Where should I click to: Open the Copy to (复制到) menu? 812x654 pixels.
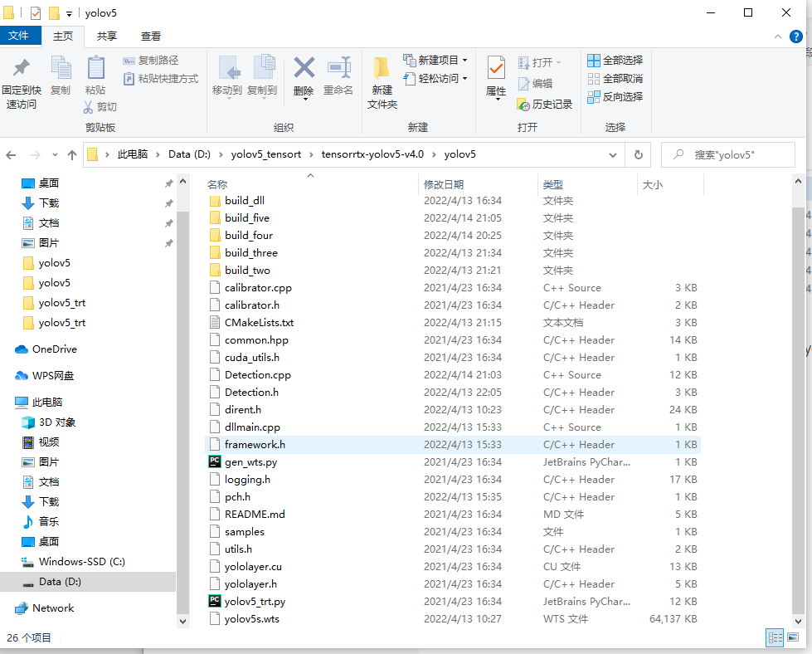[x=262, y=76]
